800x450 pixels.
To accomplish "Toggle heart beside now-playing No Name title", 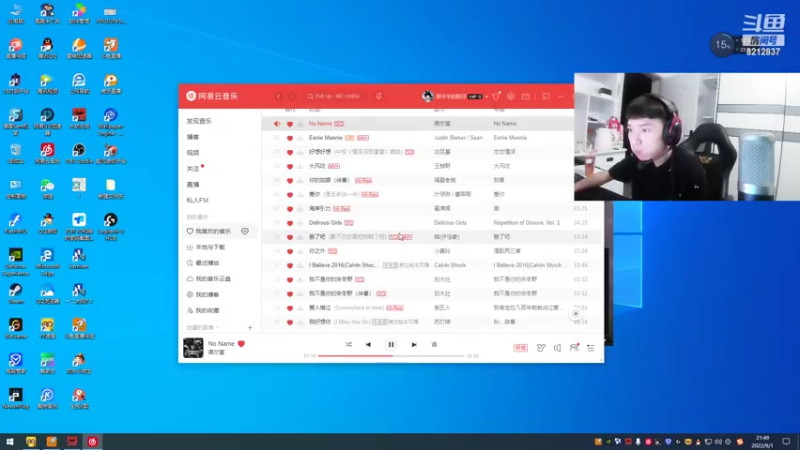I will pyautogui.click(x=241, y=343).
